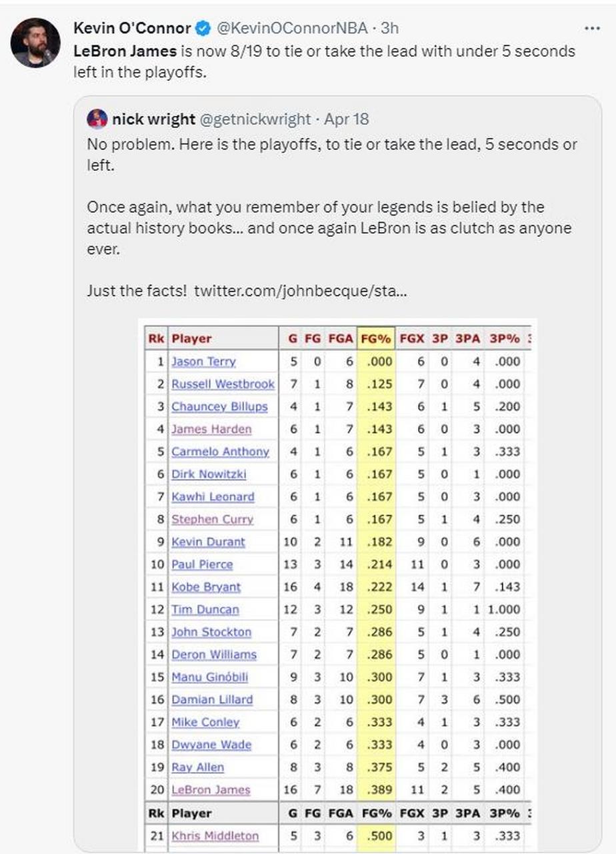616x854 pixels.
Task: Open nick wright's quoted tweet name
Action: pyautogui.click(x=153, y=119)
